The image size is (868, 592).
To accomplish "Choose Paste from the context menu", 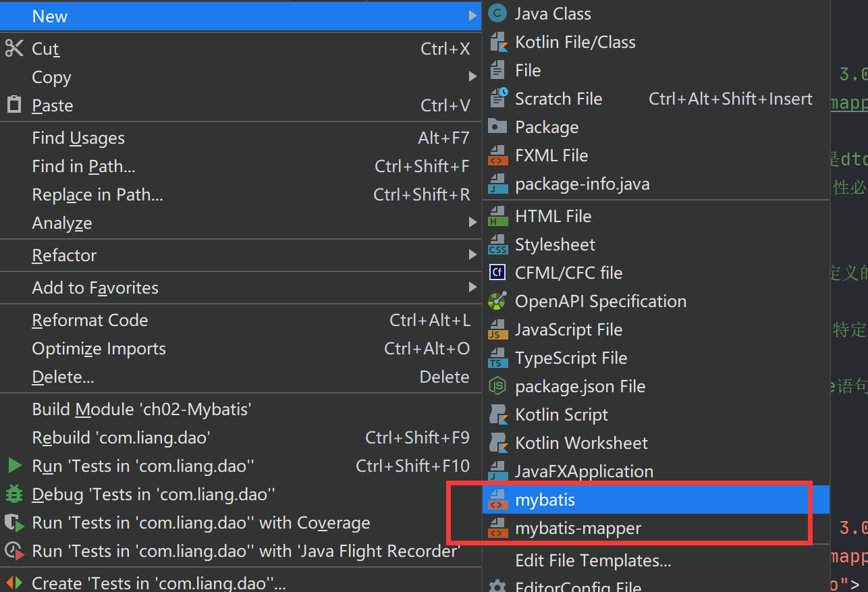I will pos(241,105).
